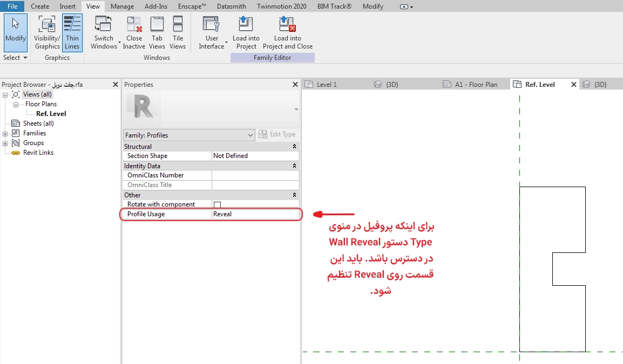623x364 pixels.
Task: Enable Rotate with component checkbox
Action: (218, 205)
